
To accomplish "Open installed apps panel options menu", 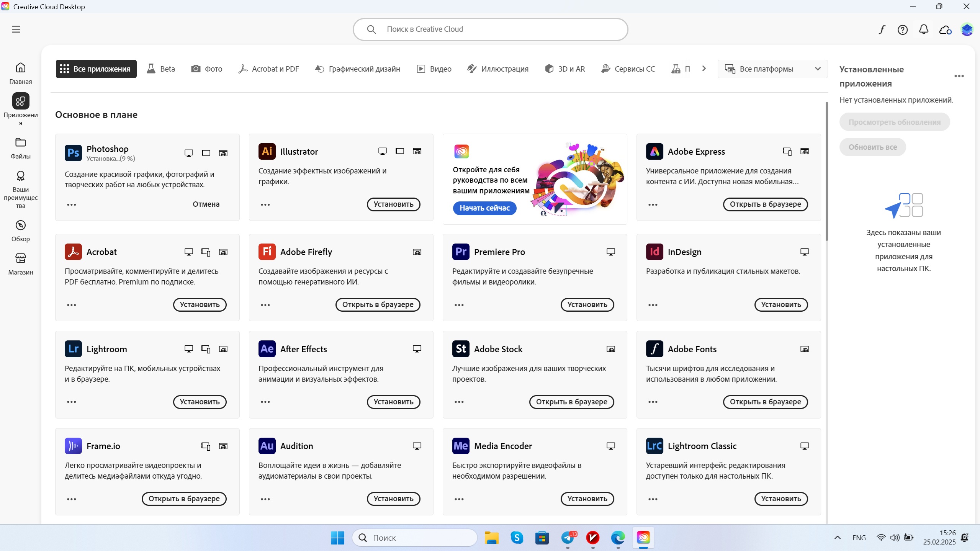I will click(x=959, y=76).
